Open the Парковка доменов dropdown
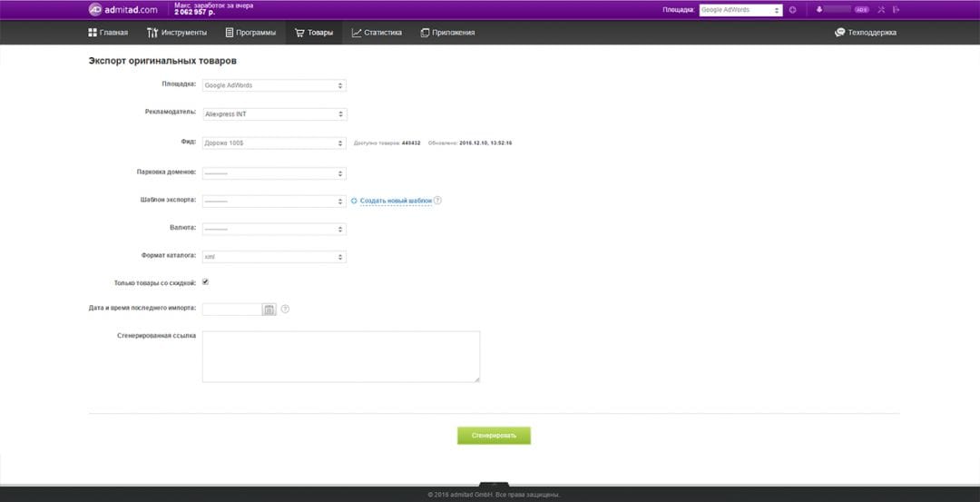980x502 pixels. coord(274,173)
